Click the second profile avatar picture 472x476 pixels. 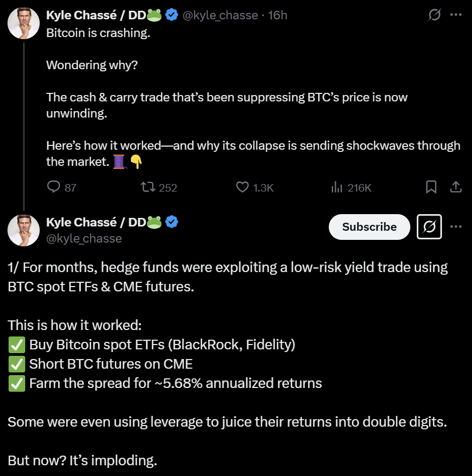pyautogui.click(x=24, y=230)
